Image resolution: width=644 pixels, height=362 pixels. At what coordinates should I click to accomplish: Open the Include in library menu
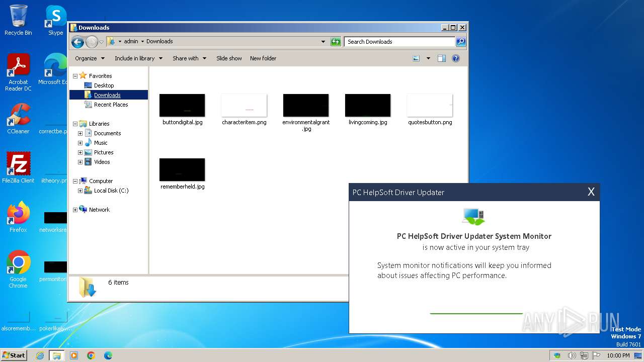138,58
